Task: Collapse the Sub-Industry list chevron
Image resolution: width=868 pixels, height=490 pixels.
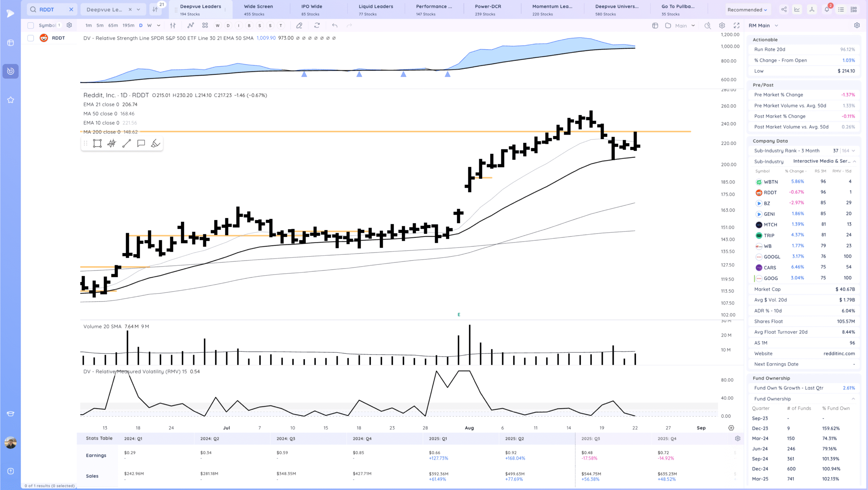Action: tap(854, 161)
